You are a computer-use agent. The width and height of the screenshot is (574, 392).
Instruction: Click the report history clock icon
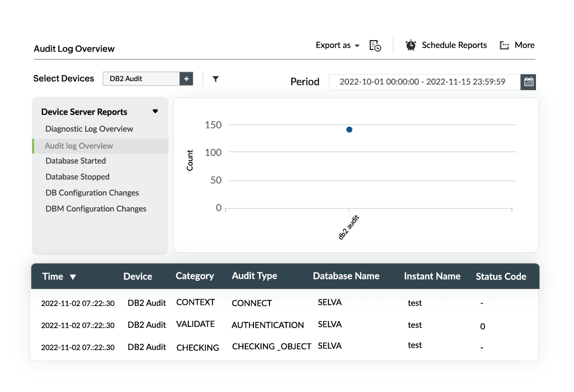tap(375, 46)
